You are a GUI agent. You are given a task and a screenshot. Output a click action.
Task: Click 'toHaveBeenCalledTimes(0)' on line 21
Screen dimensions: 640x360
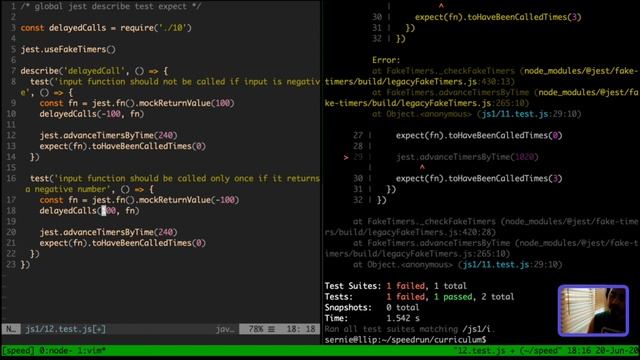click(x=149, y=243)
